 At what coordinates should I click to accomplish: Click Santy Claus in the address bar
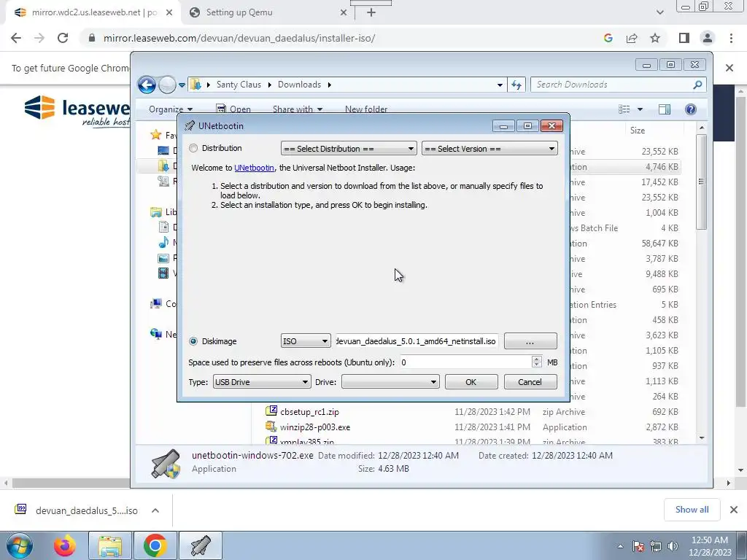[239, 85]
